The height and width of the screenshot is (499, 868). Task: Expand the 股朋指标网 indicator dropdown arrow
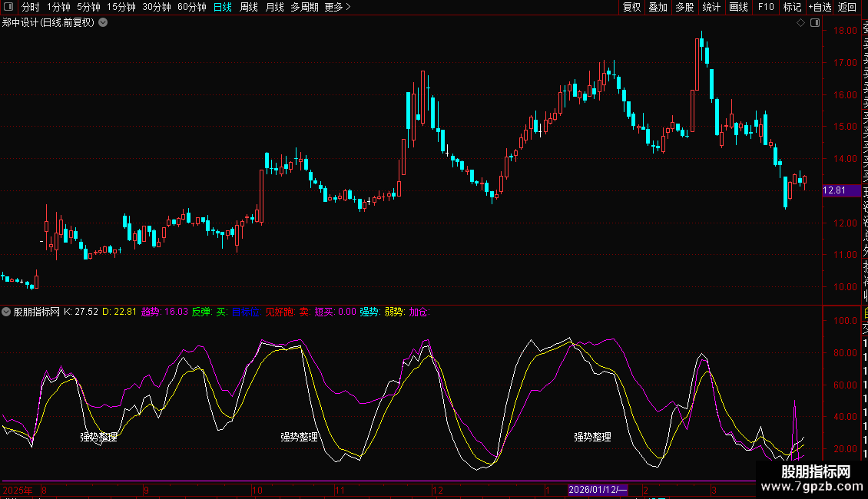coord(6,312)
